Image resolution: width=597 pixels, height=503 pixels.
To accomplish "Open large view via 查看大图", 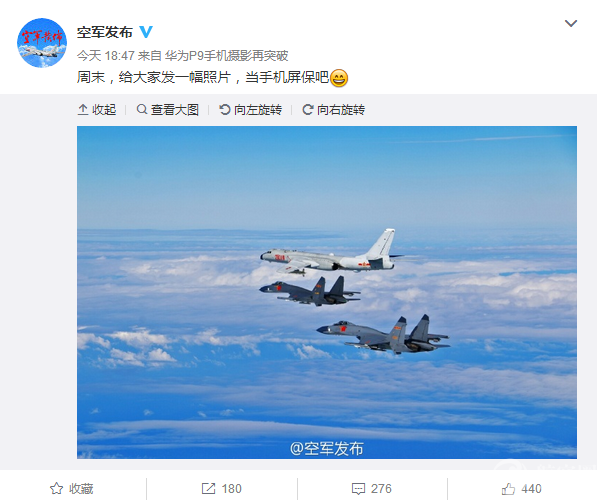I will [168, 110].
